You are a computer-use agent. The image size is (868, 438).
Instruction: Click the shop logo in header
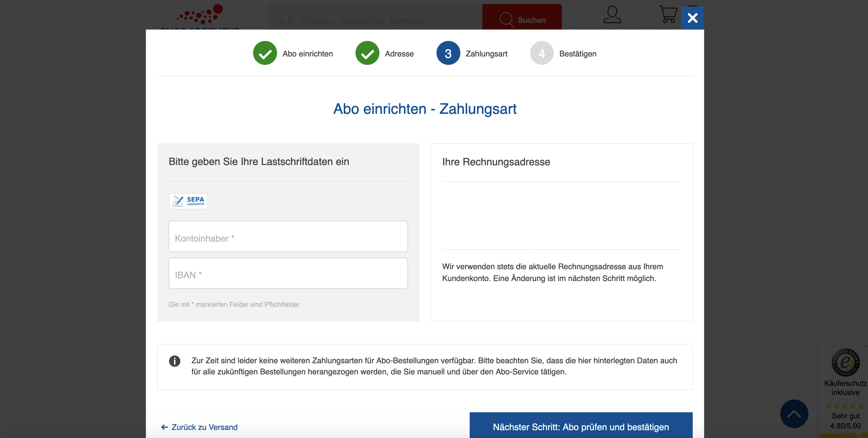tap(200, 16)
